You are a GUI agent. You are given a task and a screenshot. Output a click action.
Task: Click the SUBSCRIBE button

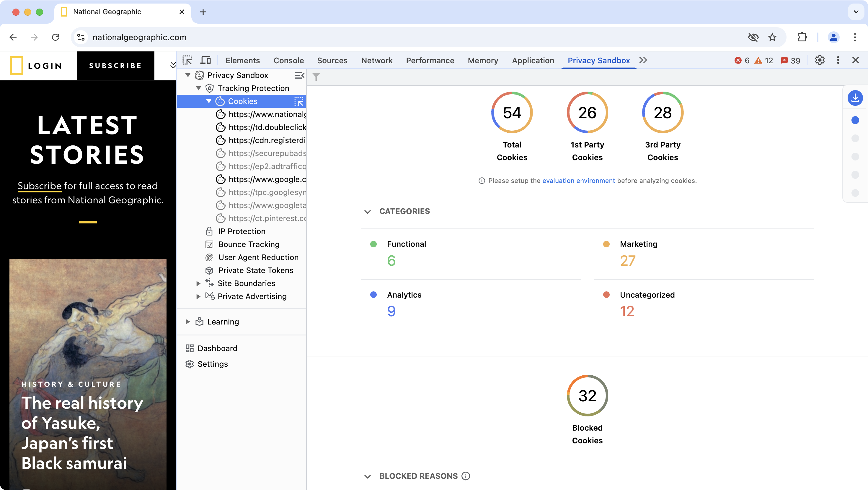click(x=115, y=66)
